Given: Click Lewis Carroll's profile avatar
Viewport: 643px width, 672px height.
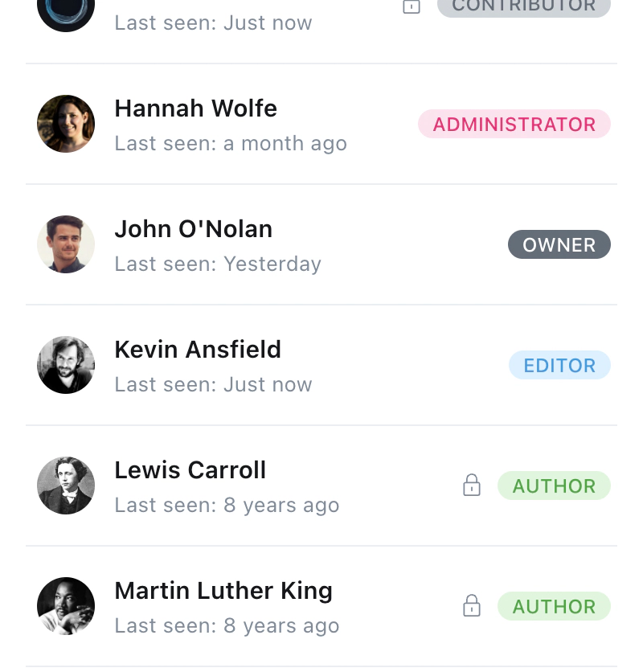Looking at the screenshot, I should [x=66, y=486].
